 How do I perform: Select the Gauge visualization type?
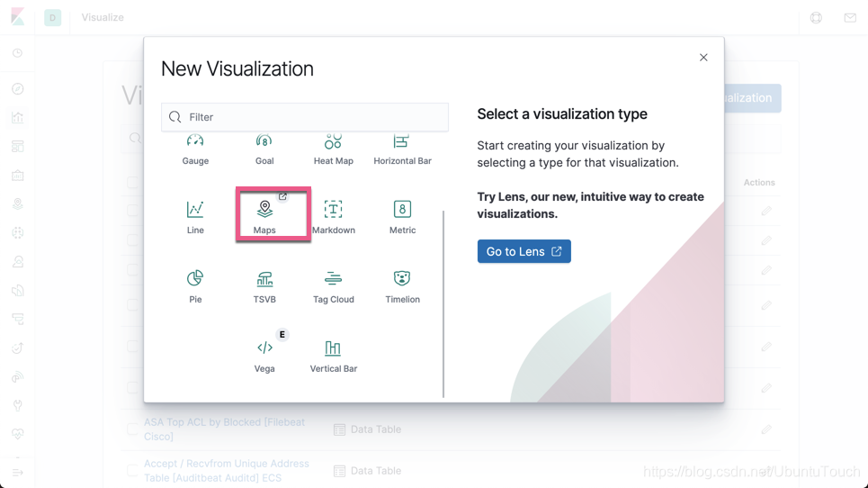tap(195, 149)
